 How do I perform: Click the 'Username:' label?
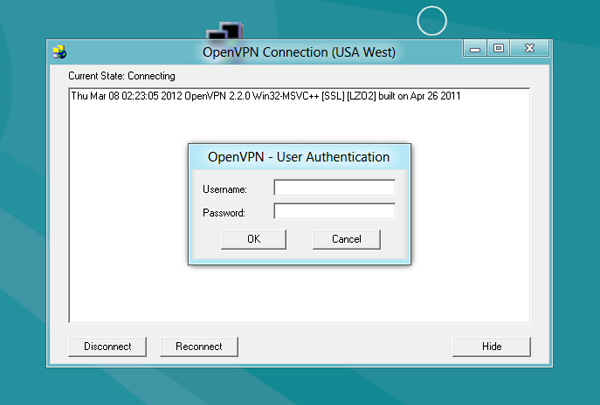coord(225,189)
